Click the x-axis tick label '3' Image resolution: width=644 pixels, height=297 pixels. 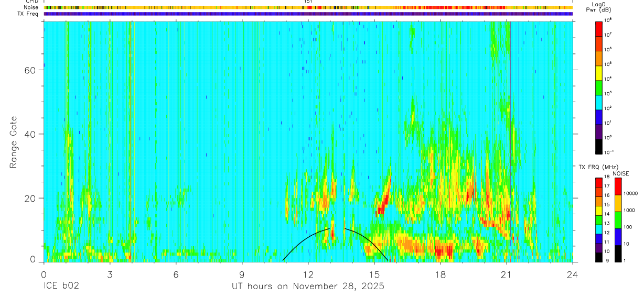coord(110,274)
